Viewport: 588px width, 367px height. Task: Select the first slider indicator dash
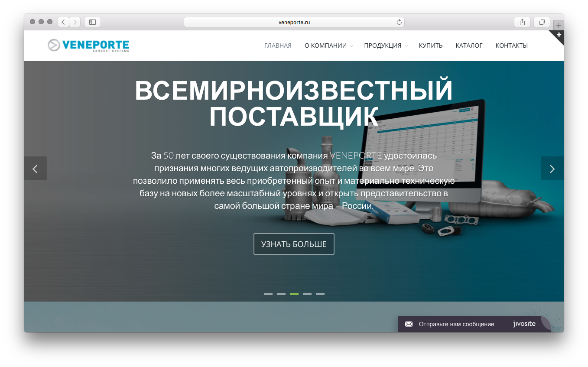268,294
